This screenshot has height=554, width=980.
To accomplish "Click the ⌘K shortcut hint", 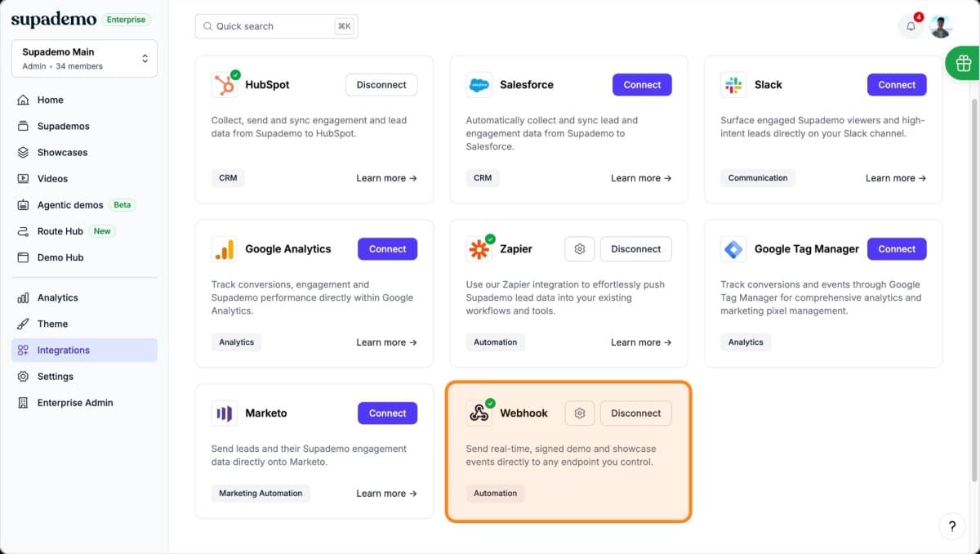I will 344,26.
